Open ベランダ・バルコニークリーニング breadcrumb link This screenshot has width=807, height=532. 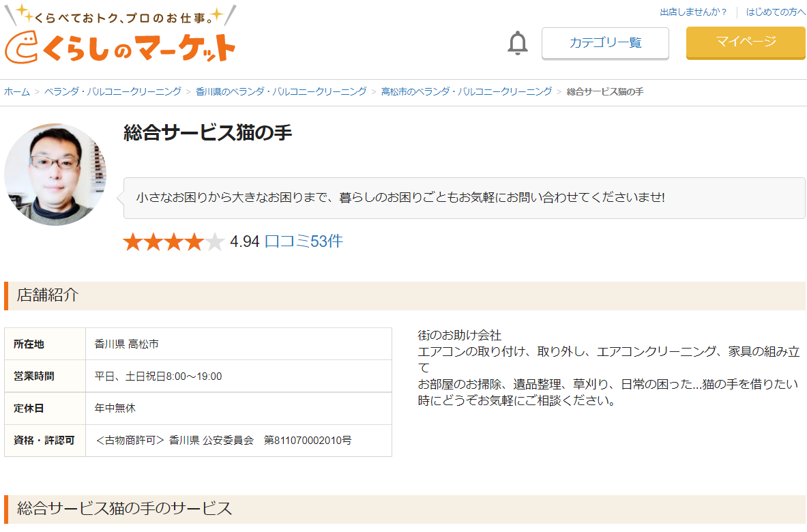(113, 90)
